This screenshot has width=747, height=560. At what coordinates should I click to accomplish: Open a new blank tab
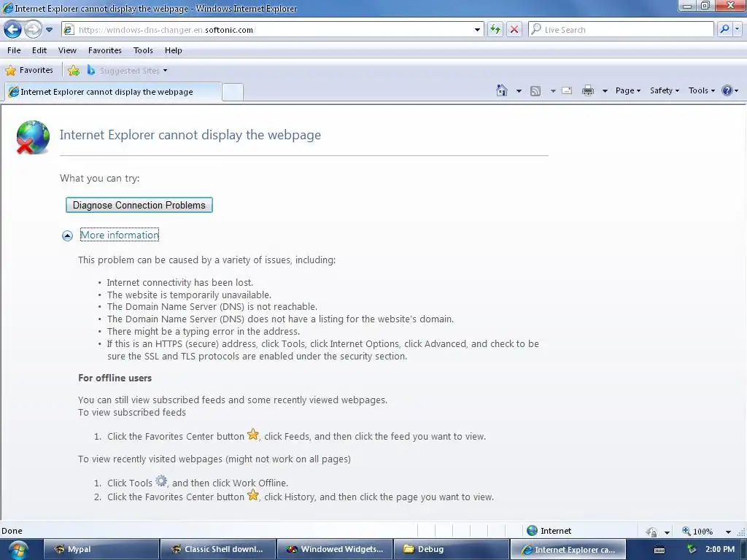point(233,92)
